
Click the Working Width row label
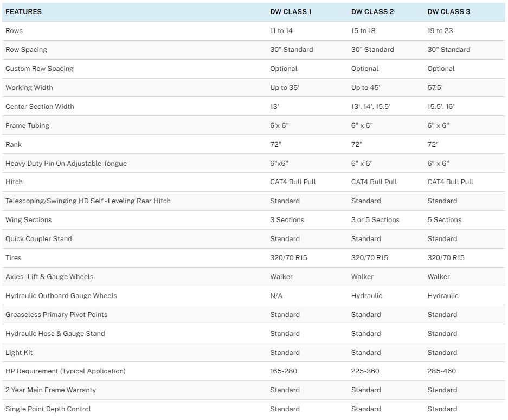coord(29,87)
